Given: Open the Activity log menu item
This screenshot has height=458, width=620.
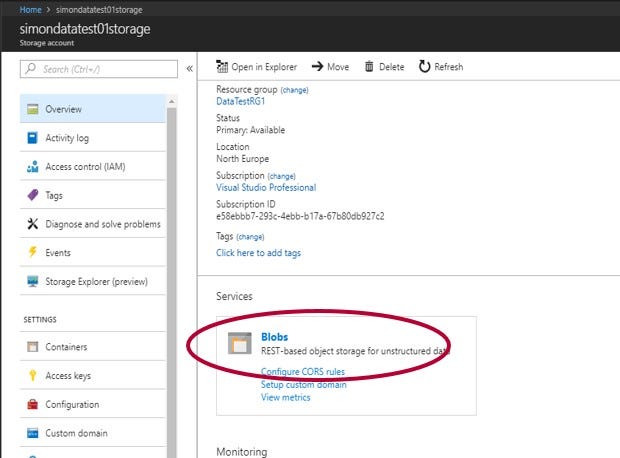Looking at the screenshot, I should 93,138.
